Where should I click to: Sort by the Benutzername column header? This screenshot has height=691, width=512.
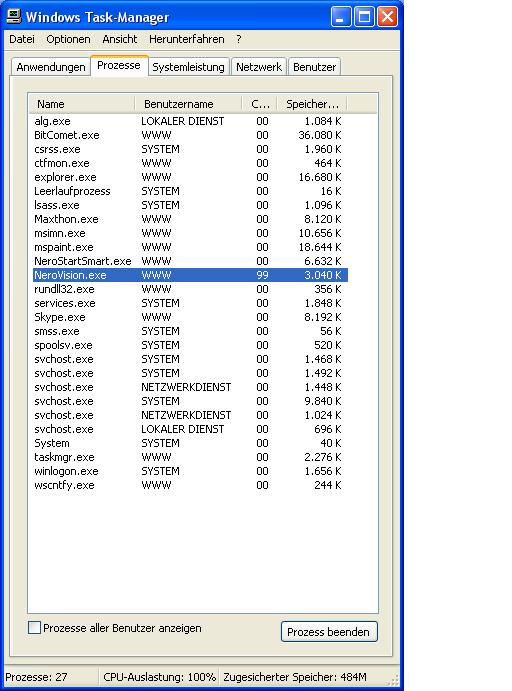188,104
